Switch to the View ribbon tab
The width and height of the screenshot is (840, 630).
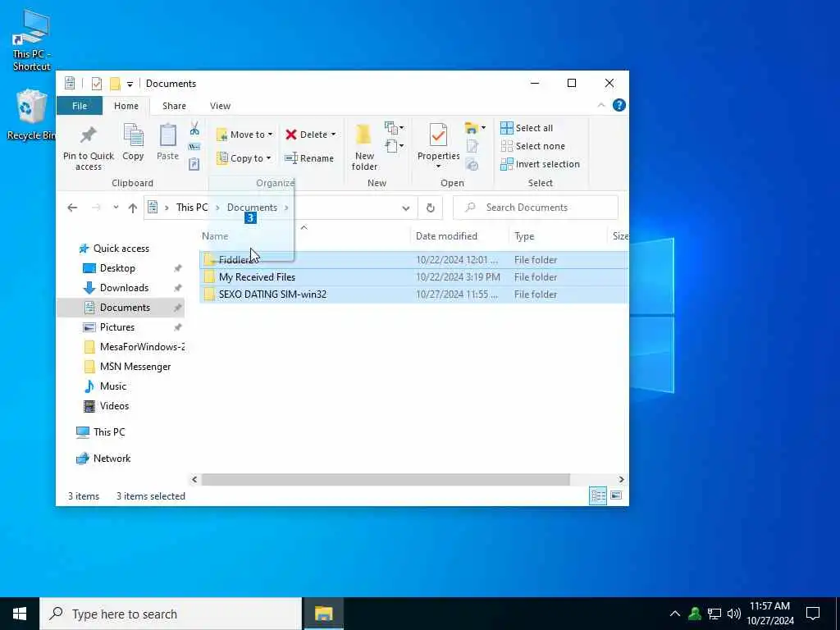220,106
